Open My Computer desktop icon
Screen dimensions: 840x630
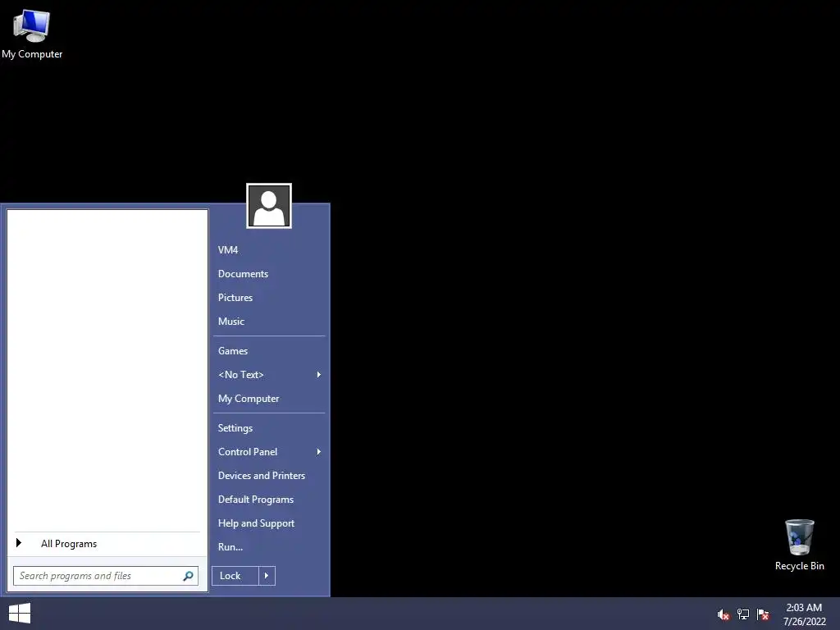click(32, 34)
